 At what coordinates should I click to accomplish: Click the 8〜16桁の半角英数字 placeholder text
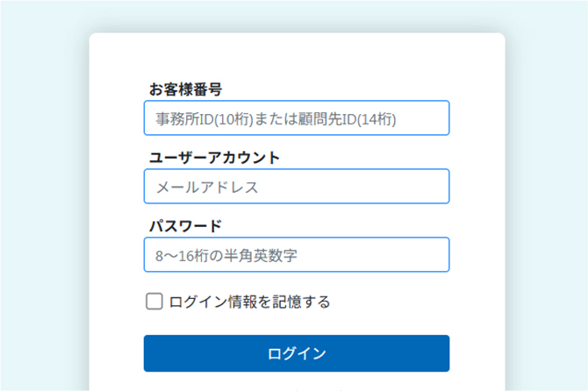tap(226, 255)
